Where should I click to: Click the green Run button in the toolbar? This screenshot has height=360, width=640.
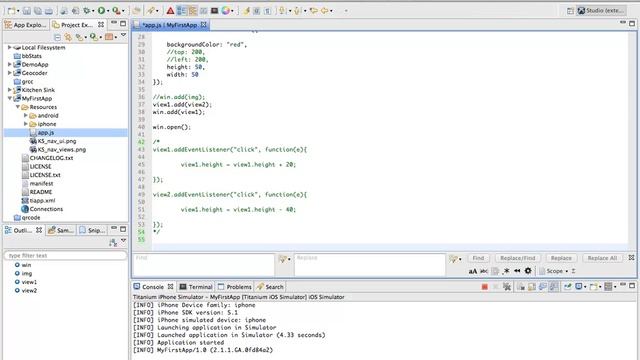101,11
